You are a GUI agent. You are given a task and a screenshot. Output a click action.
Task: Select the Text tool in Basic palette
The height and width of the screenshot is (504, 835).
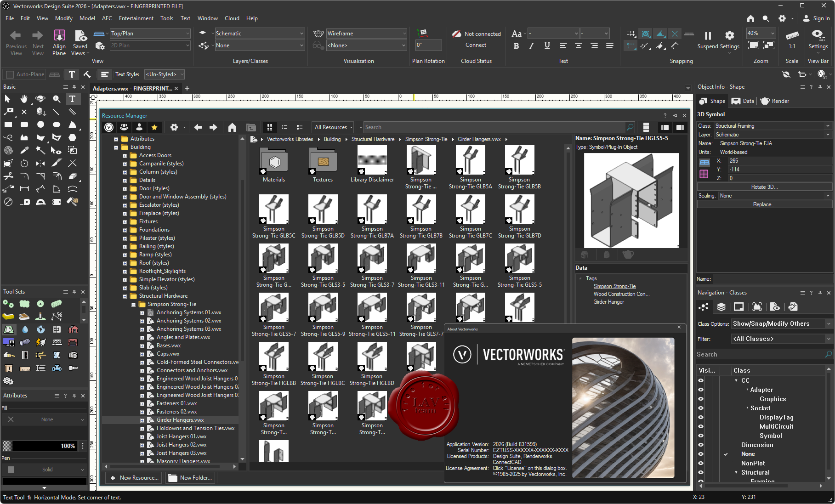(72, 99)
